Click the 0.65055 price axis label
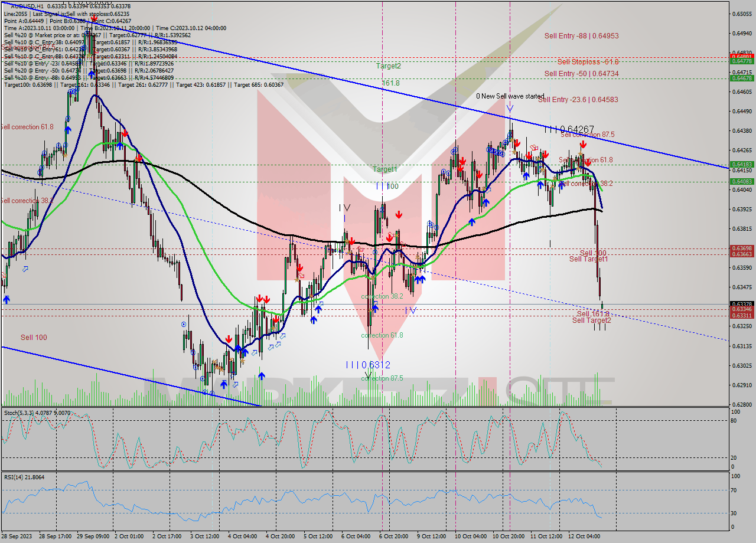The height and width of the screenshot is (543, 756). pos(741,14)
